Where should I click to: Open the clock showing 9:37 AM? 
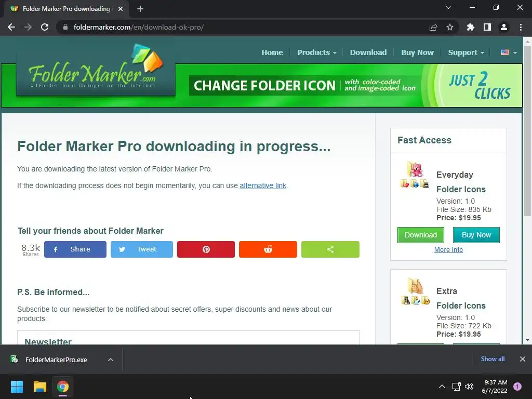click(495, 387)
